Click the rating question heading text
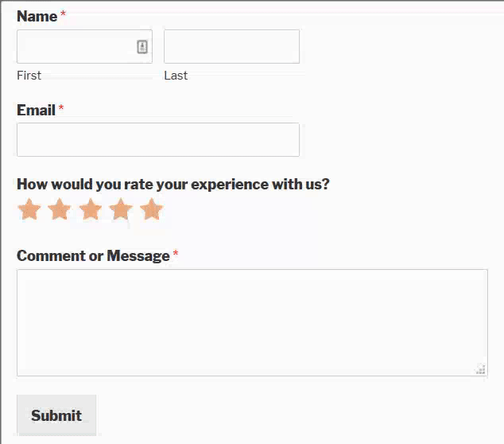Image resolution: width=504 pixels, height=444 pixels. [173, 185]
